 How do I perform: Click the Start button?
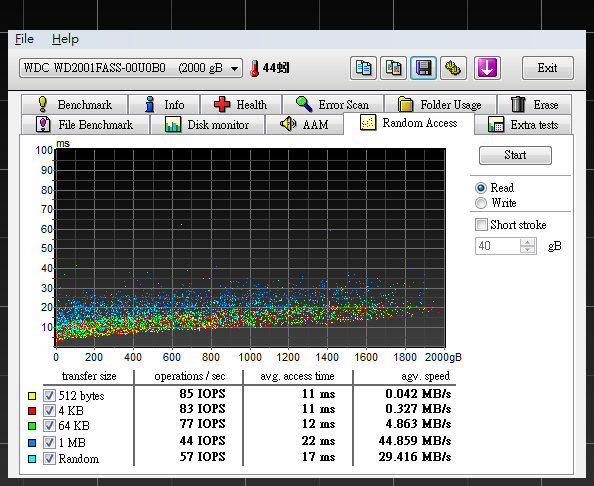click(x=515, y=155)
